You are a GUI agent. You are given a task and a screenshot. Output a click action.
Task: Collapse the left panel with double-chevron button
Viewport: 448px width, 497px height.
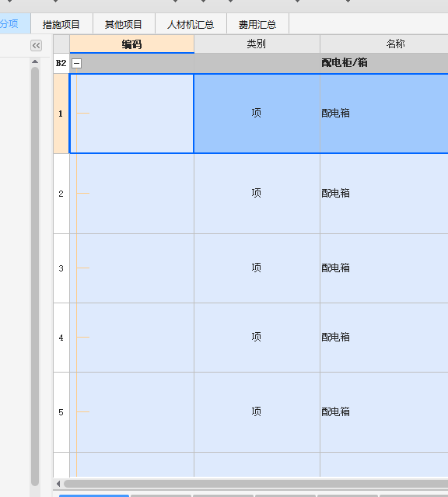36,46
